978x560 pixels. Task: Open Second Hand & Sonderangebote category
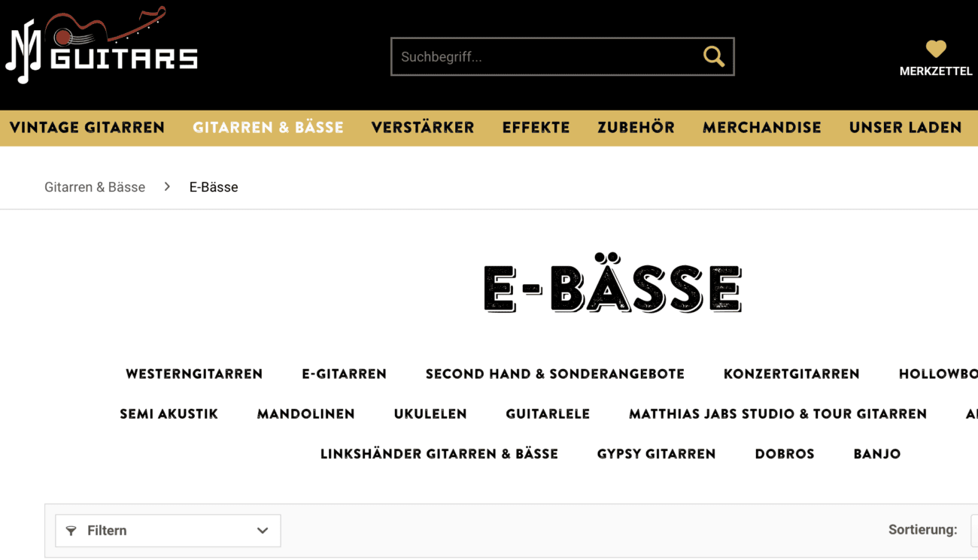coord(555,374)
